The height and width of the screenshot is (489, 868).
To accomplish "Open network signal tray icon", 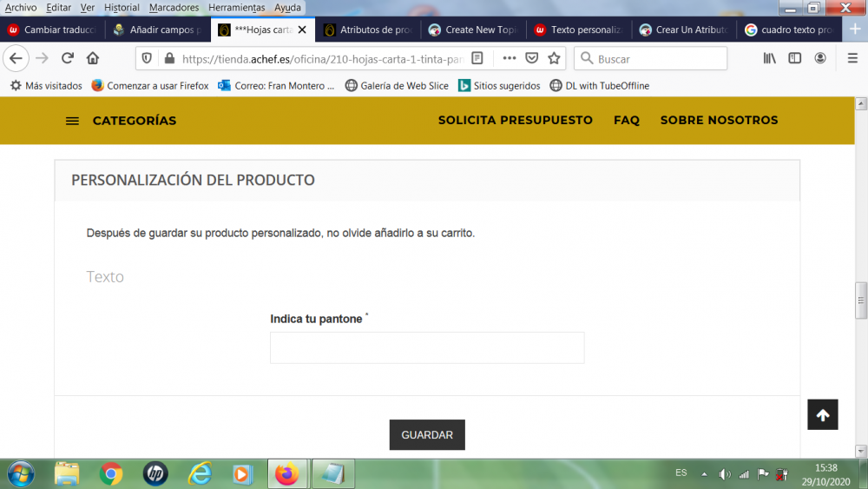I will [744, 474].
